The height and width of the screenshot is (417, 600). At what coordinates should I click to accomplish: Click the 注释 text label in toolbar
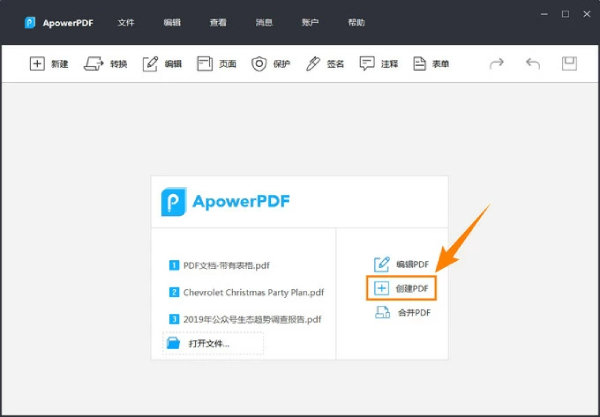pyautogui.click(x=390, y=64)
